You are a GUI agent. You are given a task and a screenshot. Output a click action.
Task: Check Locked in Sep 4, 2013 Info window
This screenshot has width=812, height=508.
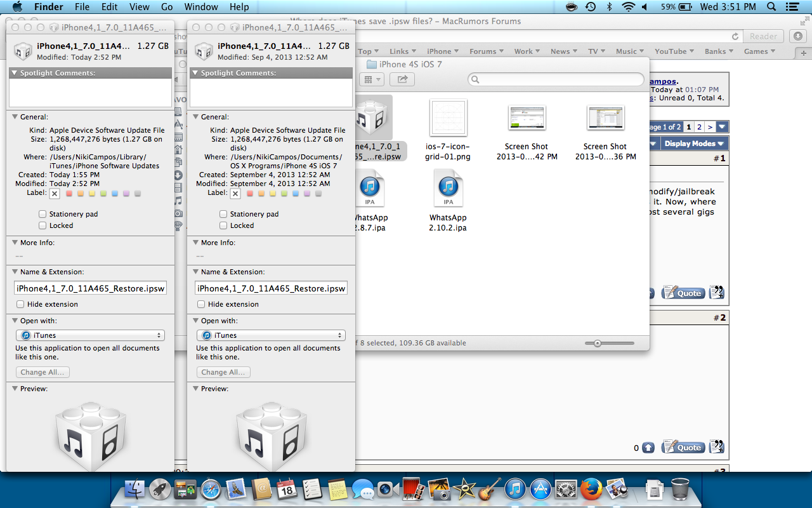[x=223, y=225]
